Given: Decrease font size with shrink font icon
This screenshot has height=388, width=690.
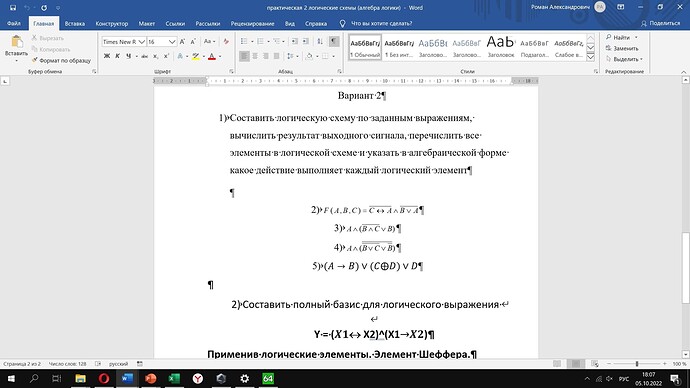Looking at the screenshot, I should pos(193,42).
